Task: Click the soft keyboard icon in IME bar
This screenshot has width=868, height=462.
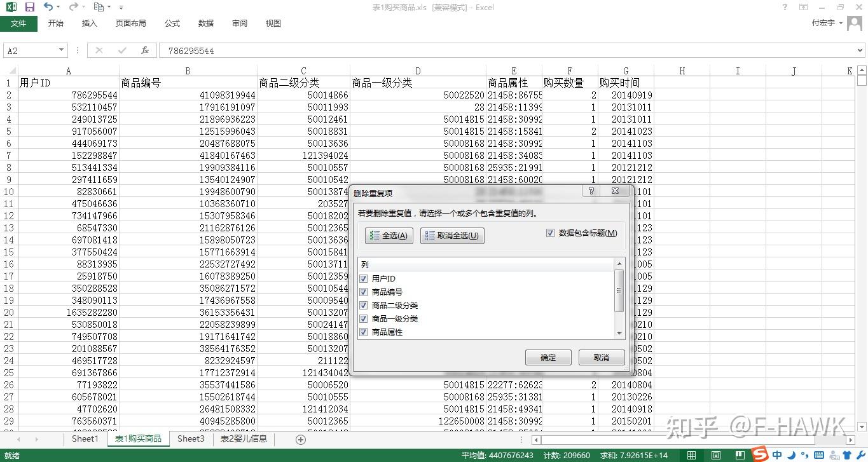Action: pyautogui.click(x=818, y=454)
